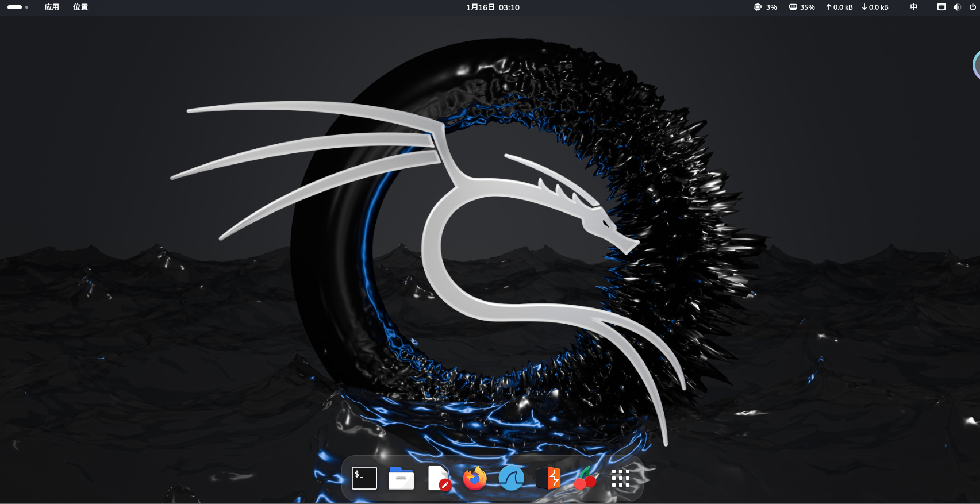Image resolution: width=980 pixels, height=504 pixels.
Task: Open the power menu icon
Action: [x=973, y=7]
